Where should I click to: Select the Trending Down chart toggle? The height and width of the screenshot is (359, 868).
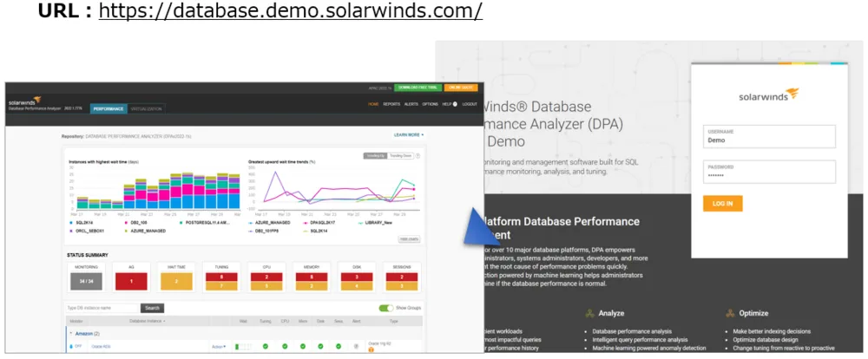point(399,156)
